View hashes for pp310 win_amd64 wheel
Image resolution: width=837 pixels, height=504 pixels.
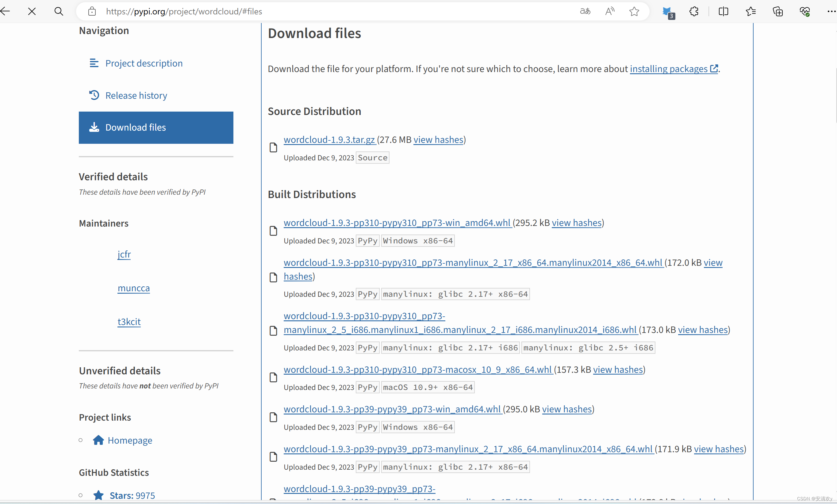[x=577, y=223]
